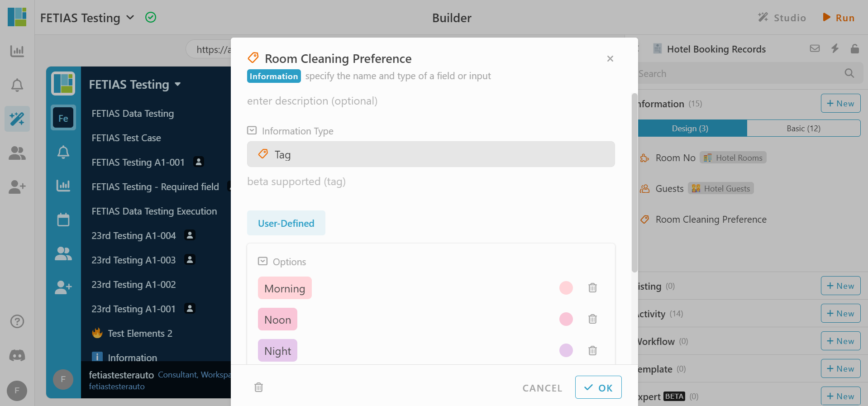Click the analytics chart icon in sidebar
The width and height of the screenshot is (868, 406).
[x=17, y=51]
